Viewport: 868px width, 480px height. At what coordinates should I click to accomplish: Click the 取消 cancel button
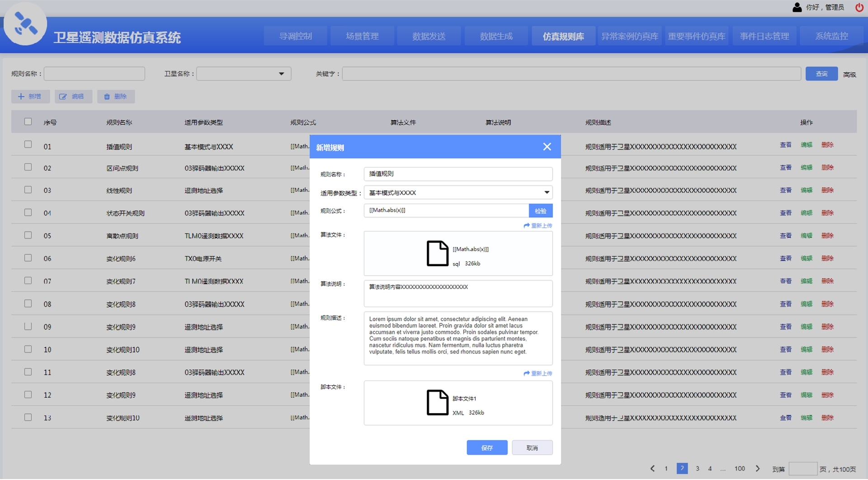(532, 448)
